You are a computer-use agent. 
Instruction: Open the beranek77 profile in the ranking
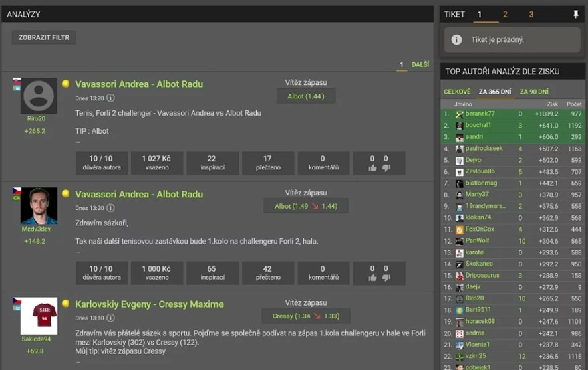480,114
